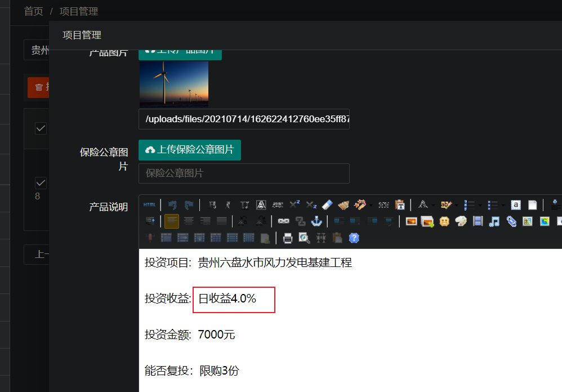The image size is (562, 392).
Task: Click wind turbine product image thumbnail
Action: 174,84
